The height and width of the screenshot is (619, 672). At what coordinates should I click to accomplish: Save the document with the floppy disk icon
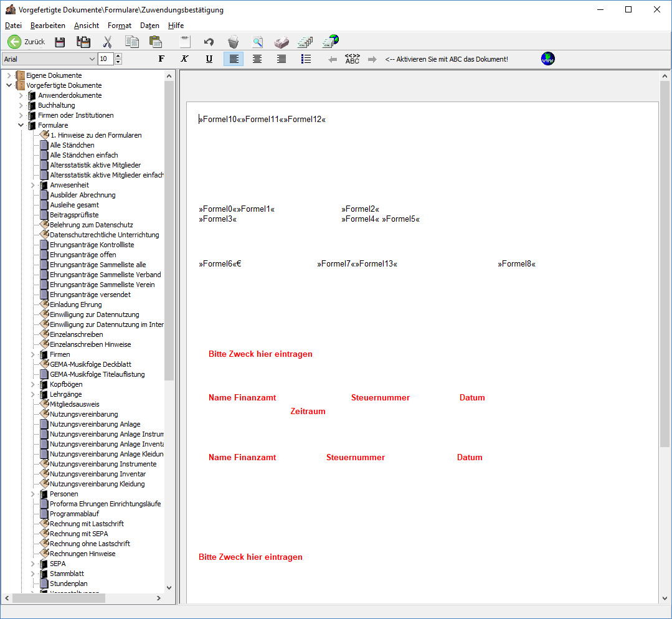point(60,42)
